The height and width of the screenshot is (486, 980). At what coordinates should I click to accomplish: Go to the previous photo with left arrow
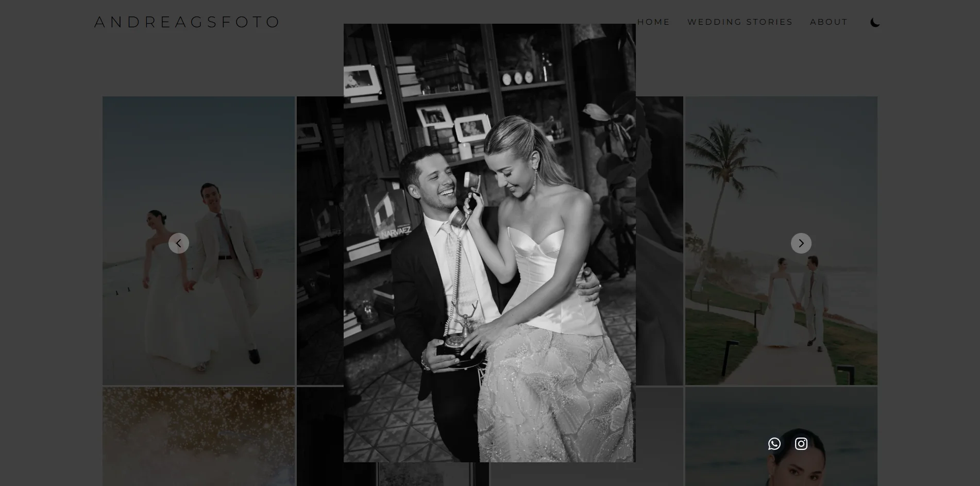[179, 243]
